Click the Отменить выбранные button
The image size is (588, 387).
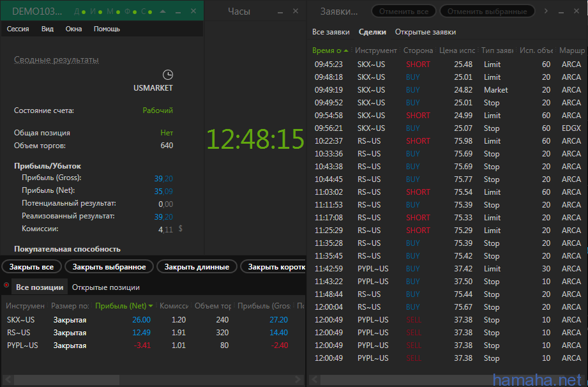[x=487, y=11]
